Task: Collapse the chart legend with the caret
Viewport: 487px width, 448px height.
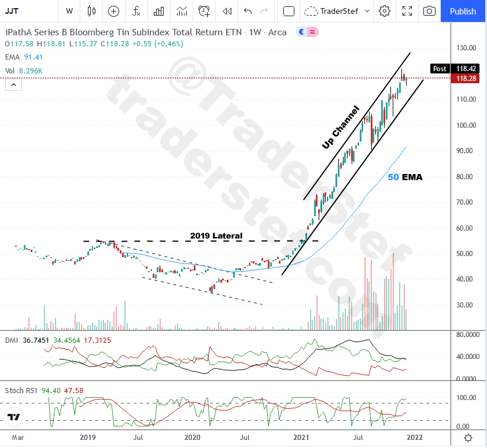Action: [x=13, y=84]
